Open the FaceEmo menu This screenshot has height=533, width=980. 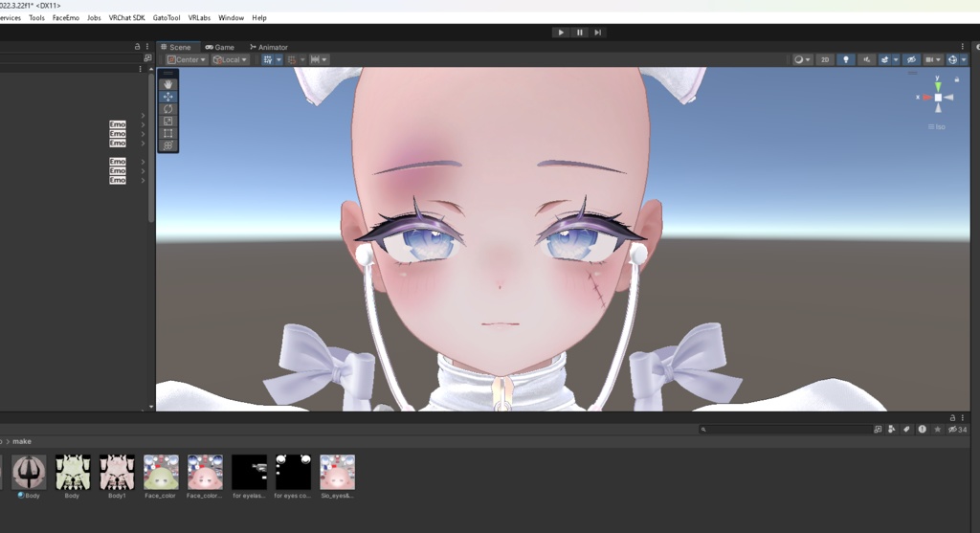coord(66,18)
